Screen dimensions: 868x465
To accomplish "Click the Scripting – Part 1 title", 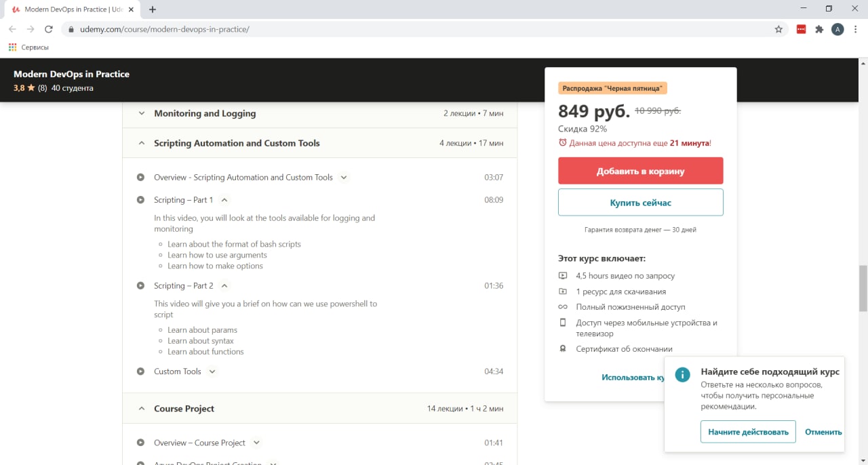I will coord(184,200).
